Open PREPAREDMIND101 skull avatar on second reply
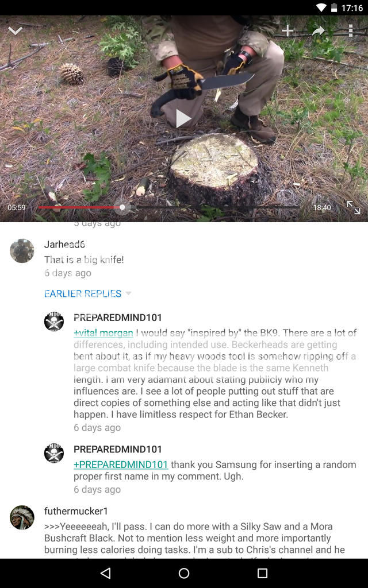Image resolution: width=368 pixels, height=588 pixels. coord(54,453)
